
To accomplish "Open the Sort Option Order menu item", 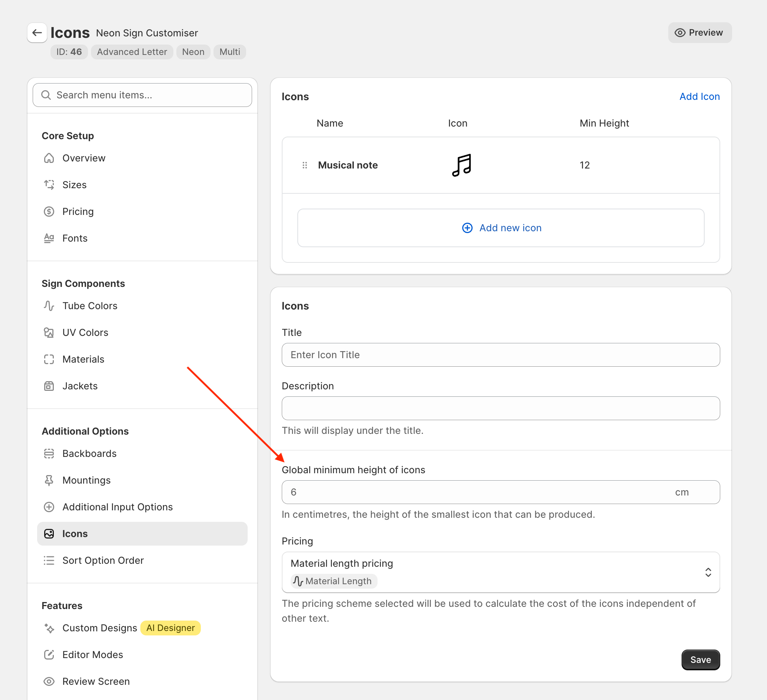I will coord(103,560).
